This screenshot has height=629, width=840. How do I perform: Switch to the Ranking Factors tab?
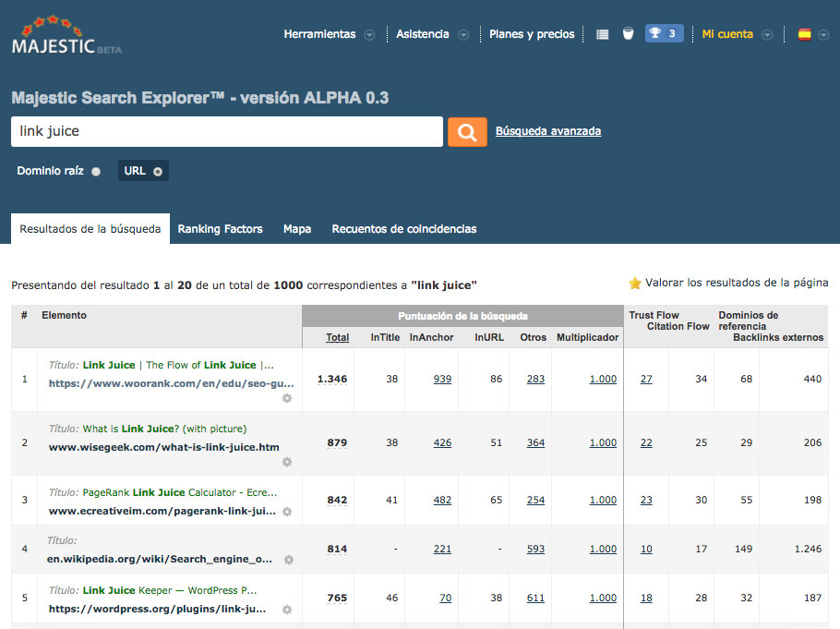[x=220, y=229]
